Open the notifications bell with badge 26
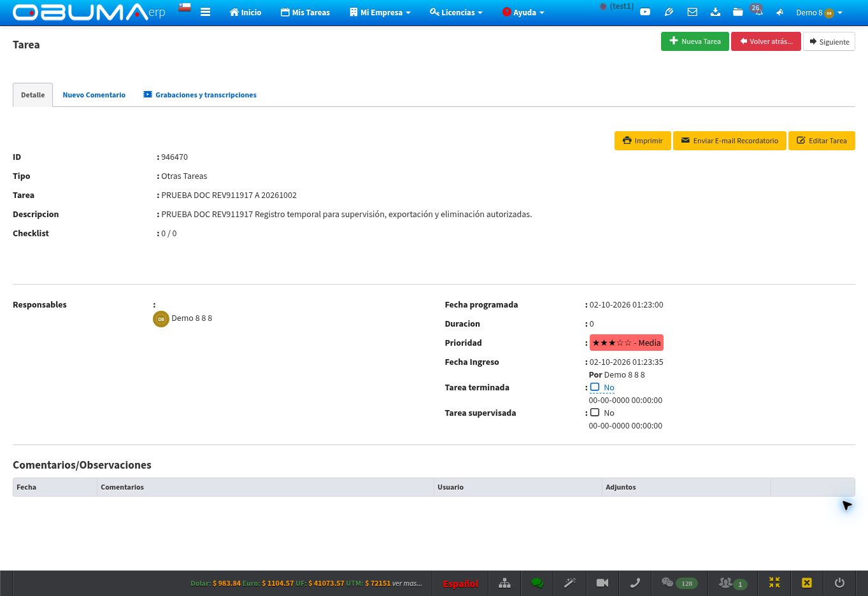This screenshot has width=868, height=596. [758, 11]
